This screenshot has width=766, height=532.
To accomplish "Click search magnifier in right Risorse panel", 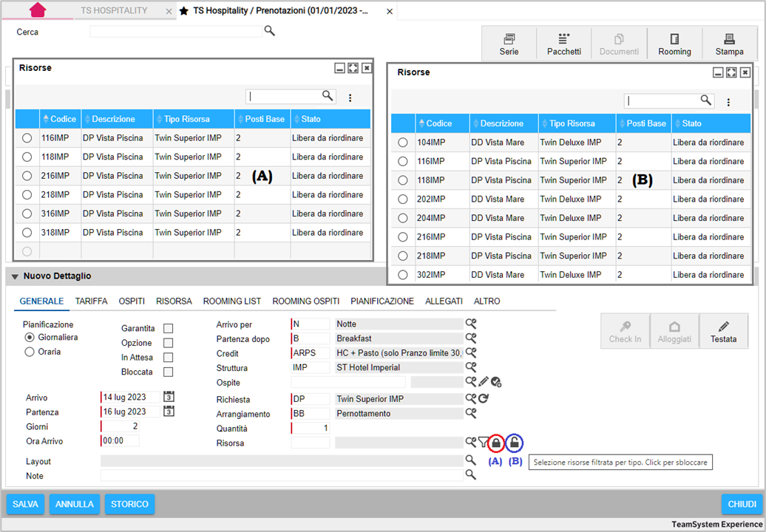I will point(706,100).
